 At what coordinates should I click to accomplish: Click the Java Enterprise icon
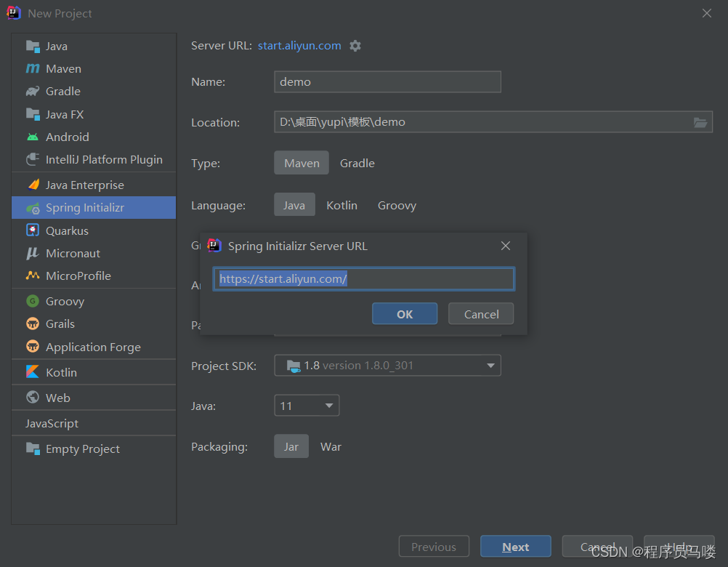point(33,185)
